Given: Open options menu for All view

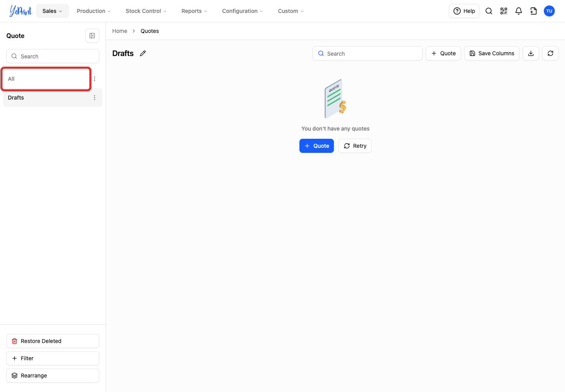Looking at the screenshot, I should [x=95, y=79].
